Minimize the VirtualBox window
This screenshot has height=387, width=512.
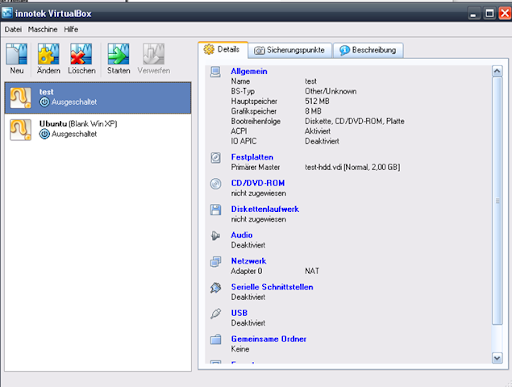[x=473, y=13]
